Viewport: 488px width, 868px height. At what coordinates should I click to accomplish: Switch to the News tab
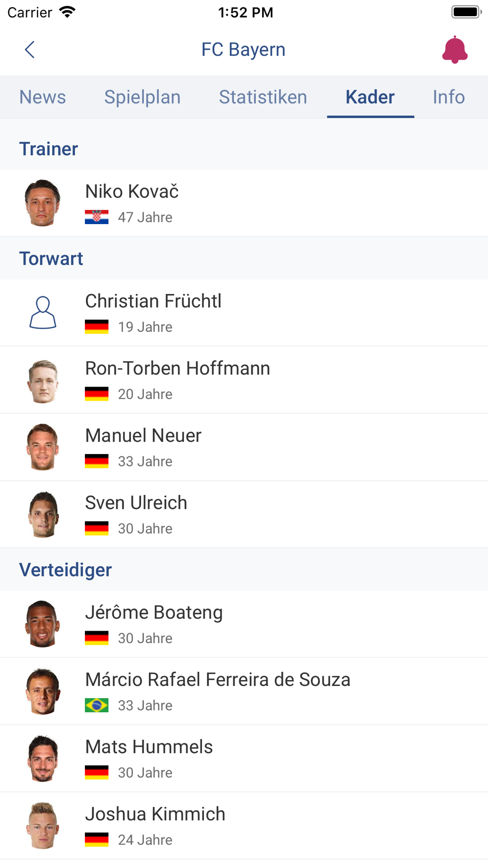tap(42, 97)
